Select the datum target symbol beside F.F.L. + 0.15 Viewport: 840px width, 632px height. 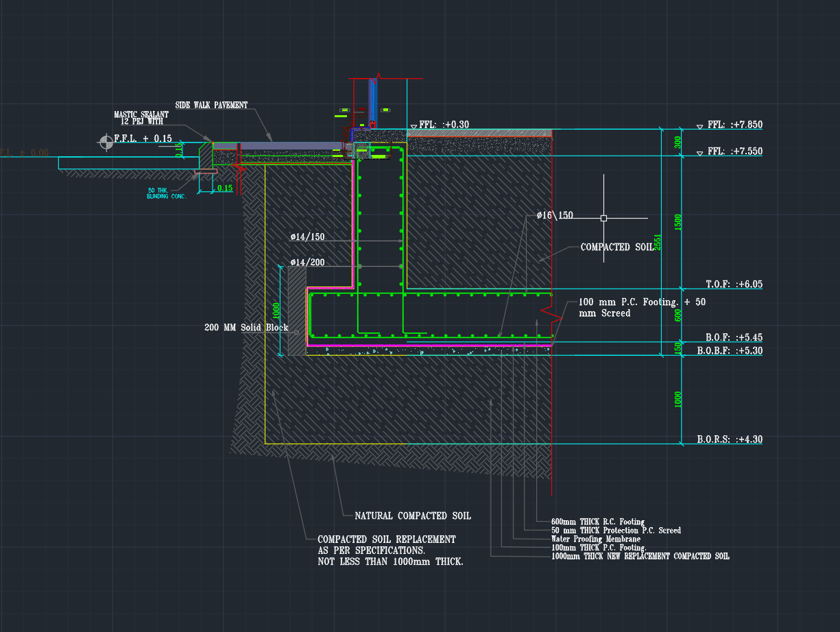pyautogui.click(x=106, y=142)
